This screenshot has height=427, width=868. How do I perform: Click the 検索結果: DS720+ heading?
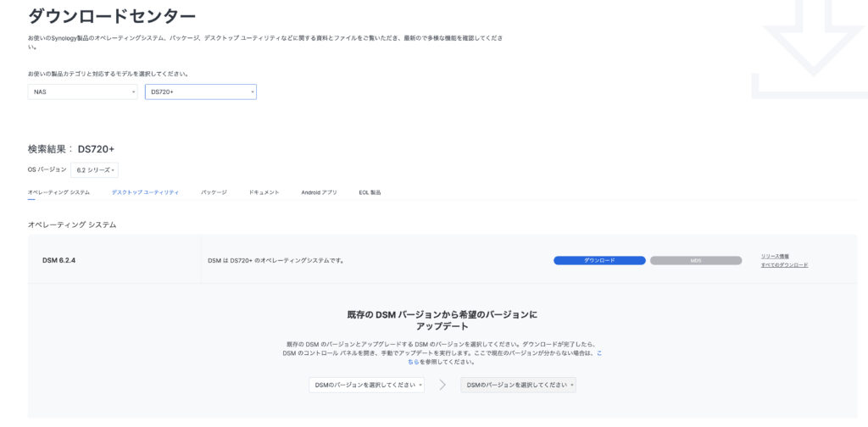pos(71,149)
